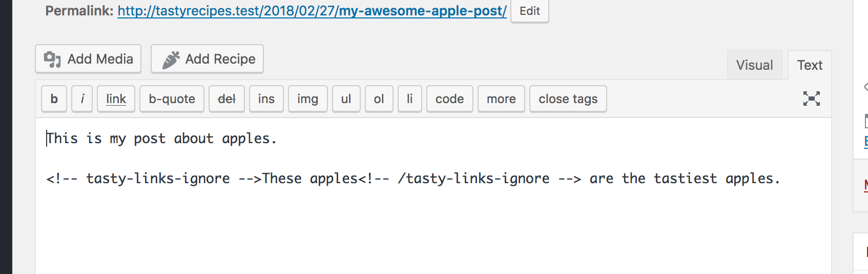Insert ordered list ol tag
The width and height of the screenshot is (868, 274).
click(x=379, y=99)
